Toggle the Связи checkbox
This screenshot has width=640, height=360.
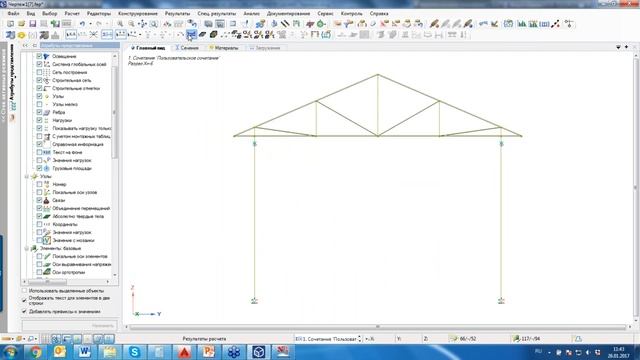[39, 200]
